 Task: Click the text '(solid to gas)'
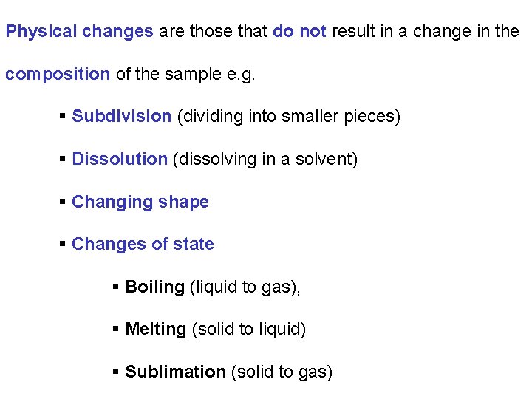click(282, 372)
